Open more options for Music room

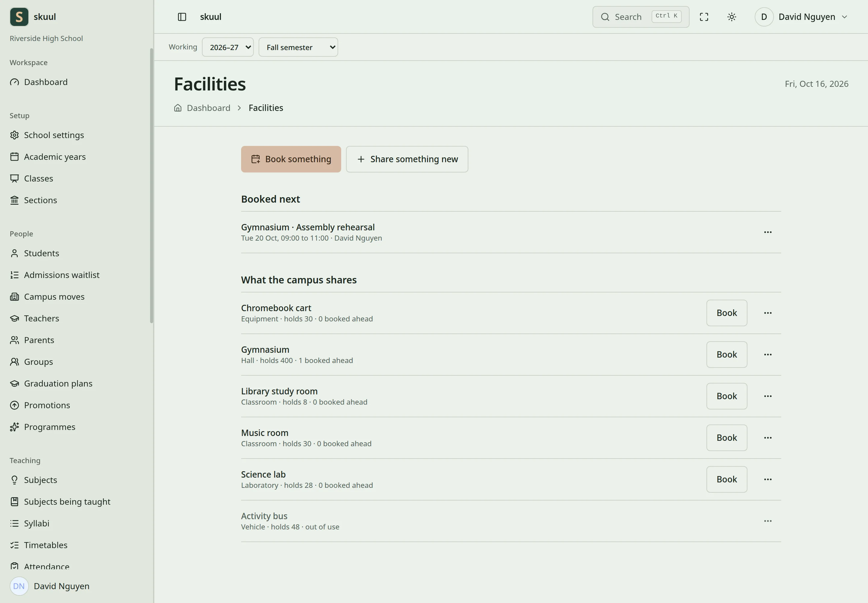768,437
